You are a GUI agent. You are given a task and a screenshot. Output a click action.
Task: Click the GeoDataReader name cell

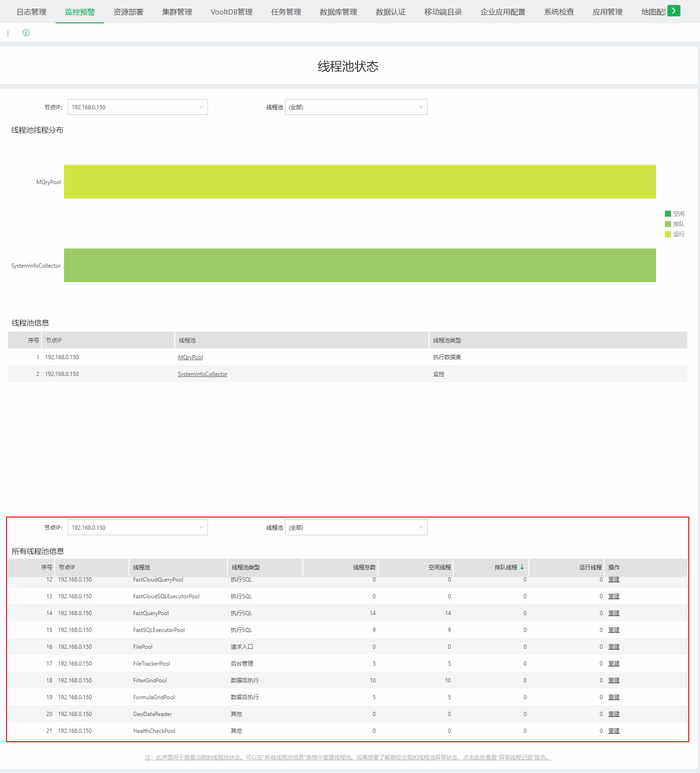[153, 714]
